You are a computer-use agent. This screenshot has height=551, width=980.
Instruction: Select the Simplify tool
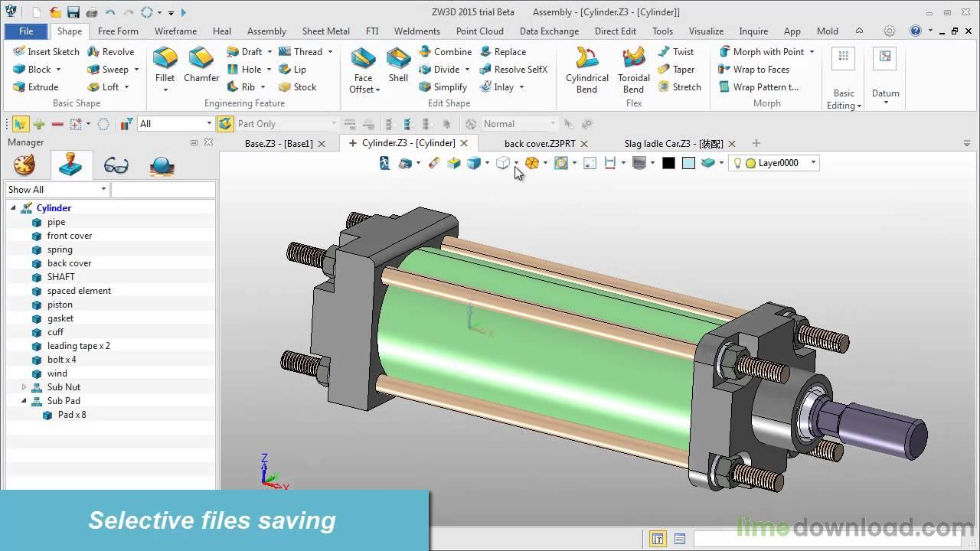click(x=443, y=86)
